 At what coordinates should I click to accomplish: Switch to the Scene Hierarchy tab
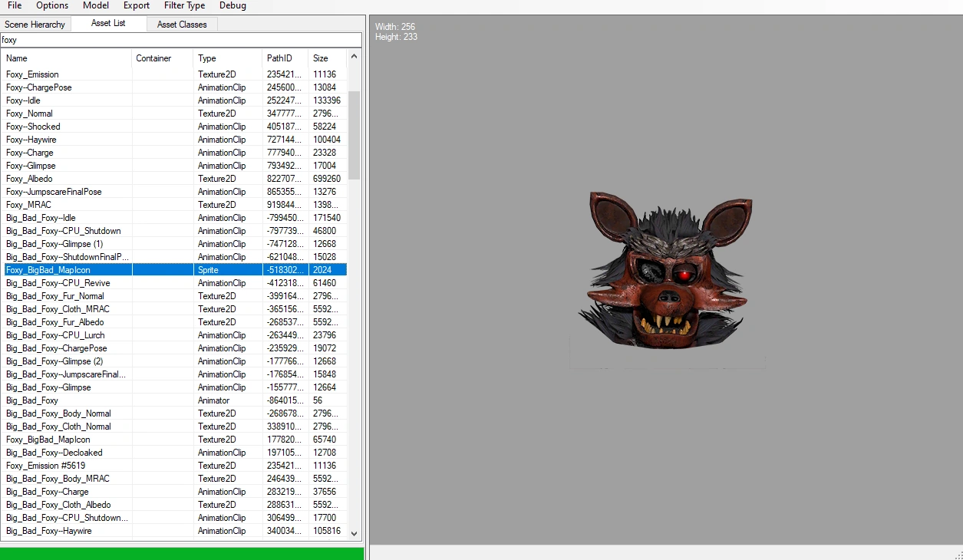(35, 24)
